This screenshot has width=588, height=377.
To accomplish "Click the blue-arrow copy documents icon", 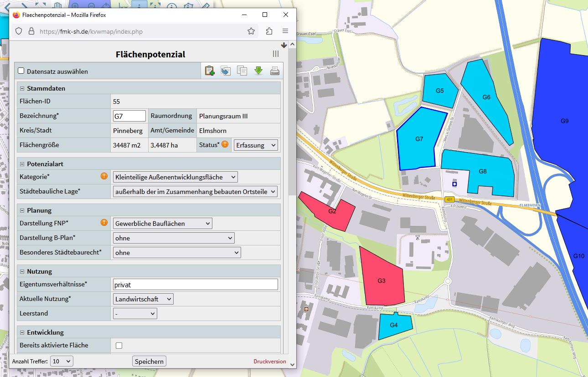I will pos(226,71).
